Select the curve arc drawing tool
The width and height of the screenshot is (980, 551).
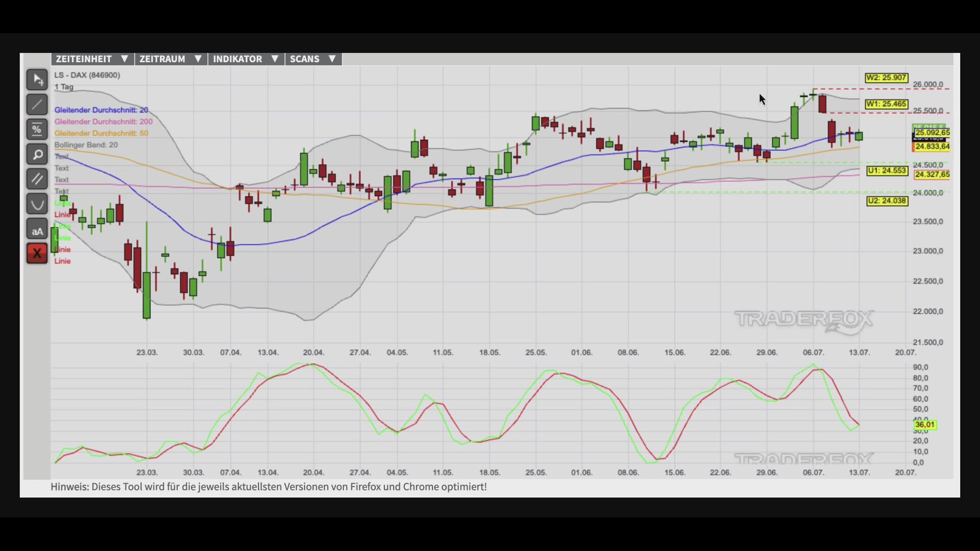point(37,204)
